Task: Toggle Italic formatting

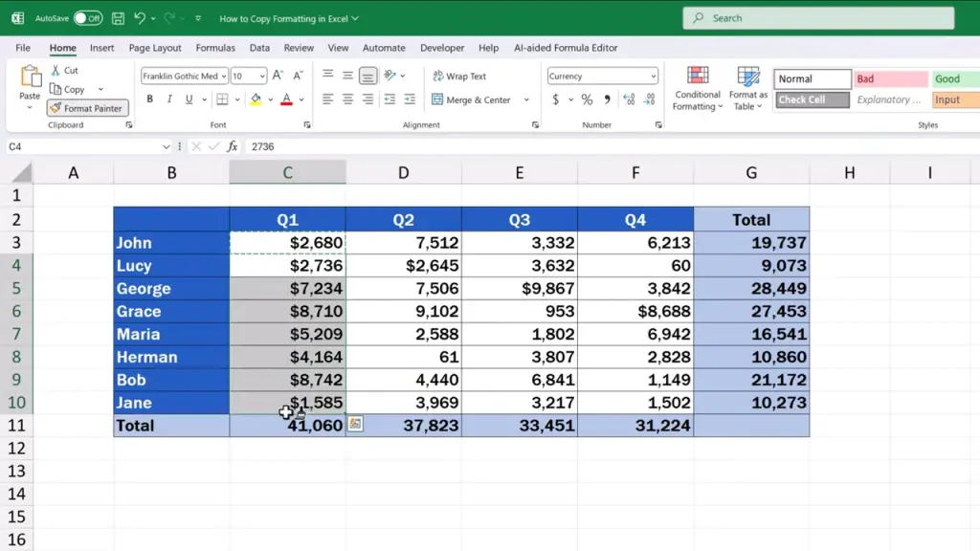Action: click(x=169, y=99)
